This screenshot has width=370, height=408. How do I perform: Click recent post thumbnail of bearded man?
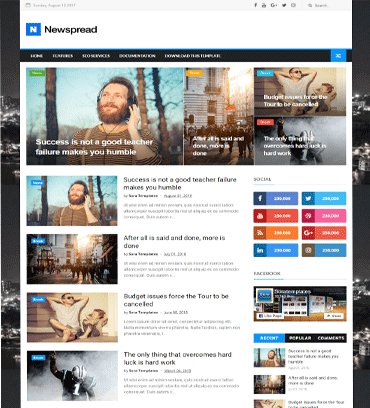(269, 357)
